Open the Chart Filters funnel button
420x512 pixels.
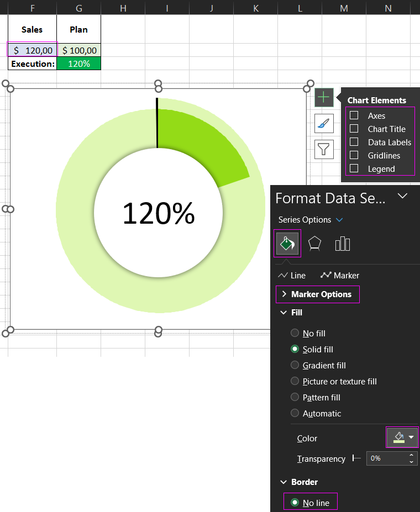(x=324, y=149)
